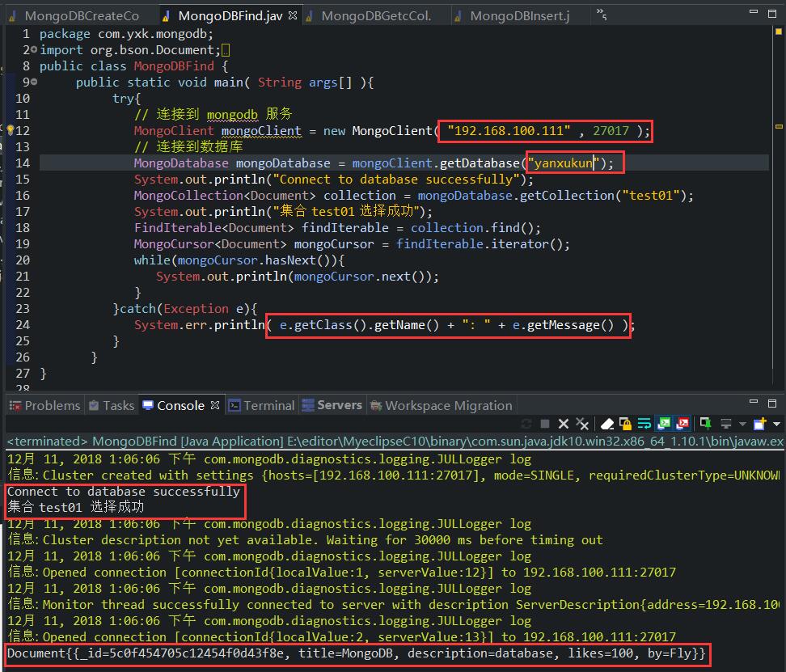The height and width of the screenshot is (672, 786).
Task: Click the quick-fix lightbulb on line 12
Action: [10, 130]
